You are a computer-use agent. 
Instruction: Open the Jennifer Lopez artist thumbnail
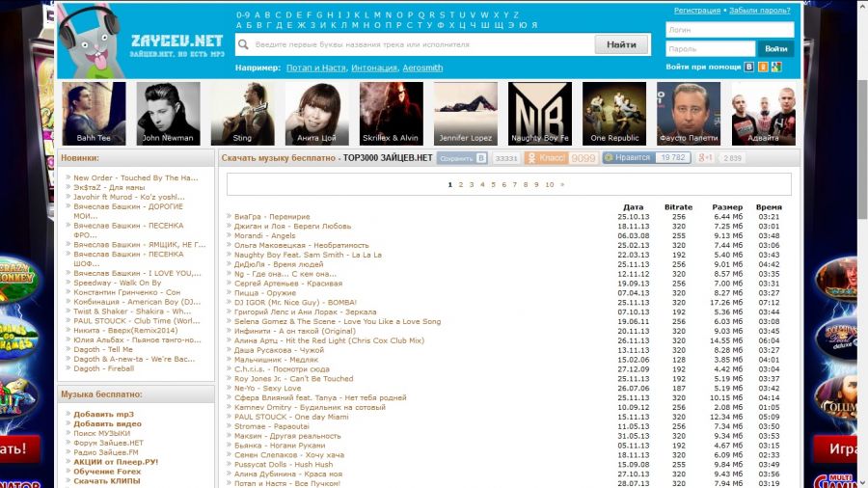(466, 113)
